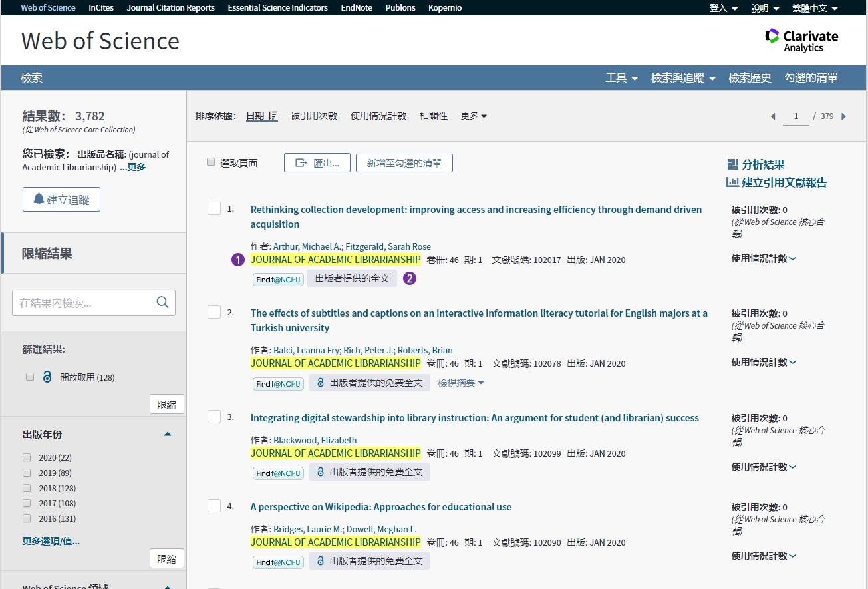
Task: Check the checkbox for result 2
Action: point(214,313)
